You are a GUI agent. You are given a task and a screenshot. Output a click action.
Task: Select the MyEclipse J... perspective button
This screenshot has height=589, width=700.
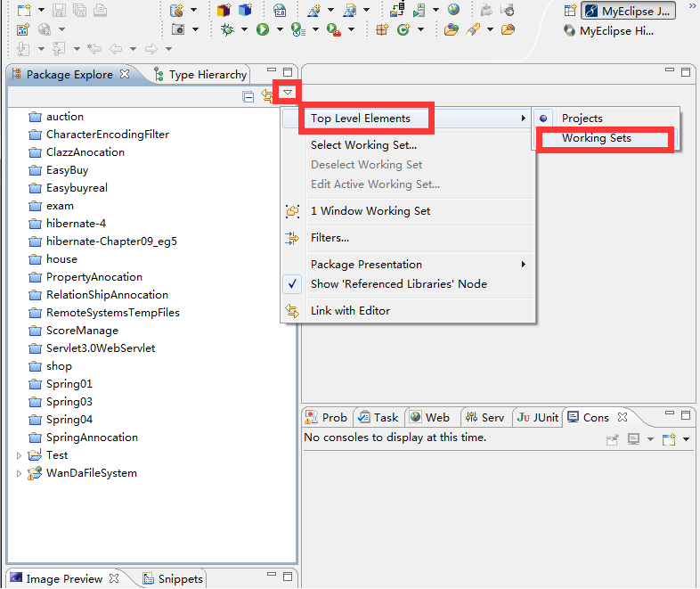pos(628,11)
